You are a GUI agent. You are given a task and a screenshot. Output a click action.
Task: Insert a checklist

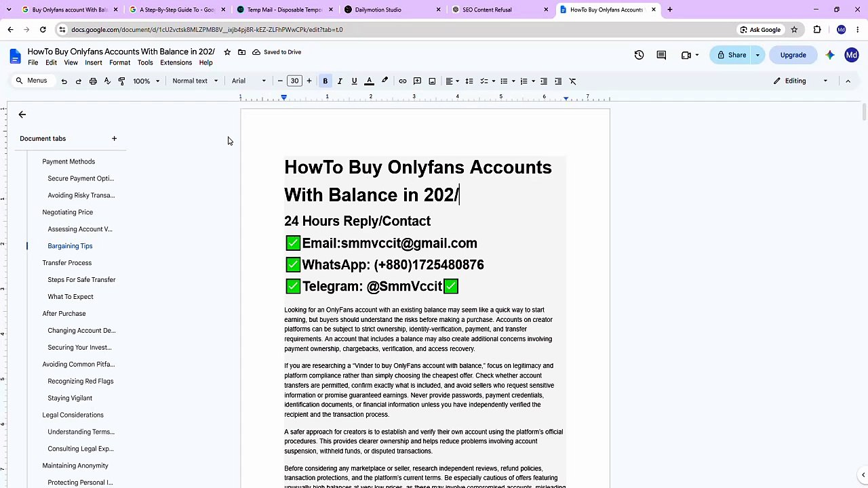484,81
